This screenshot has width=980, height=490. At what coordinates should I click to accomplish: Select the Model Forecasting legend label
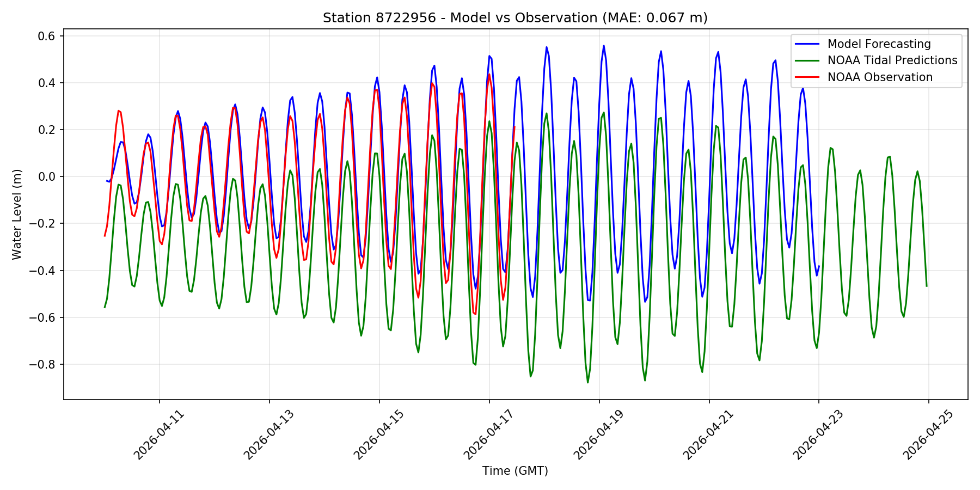[879, 44]
